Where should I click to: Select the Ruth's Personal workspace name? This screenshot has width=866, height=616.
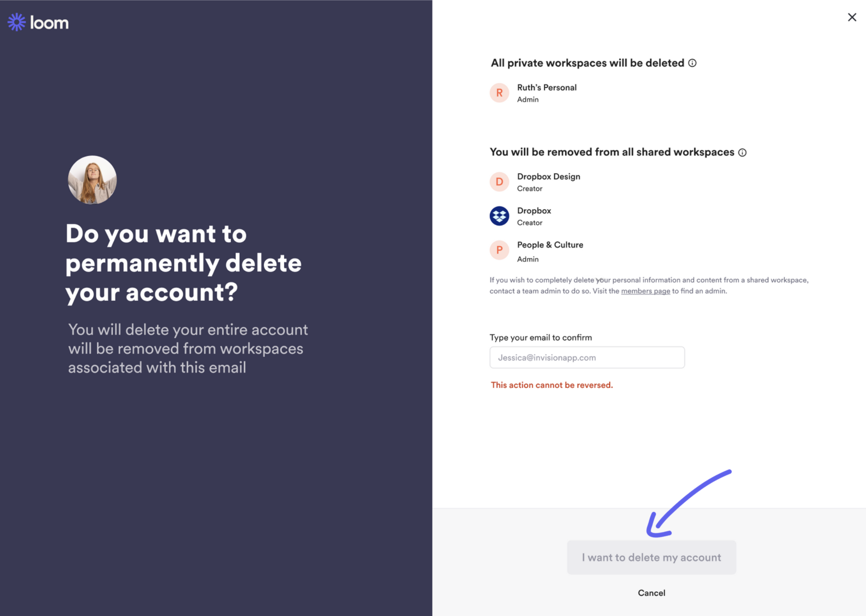click(x=547, y=87)
